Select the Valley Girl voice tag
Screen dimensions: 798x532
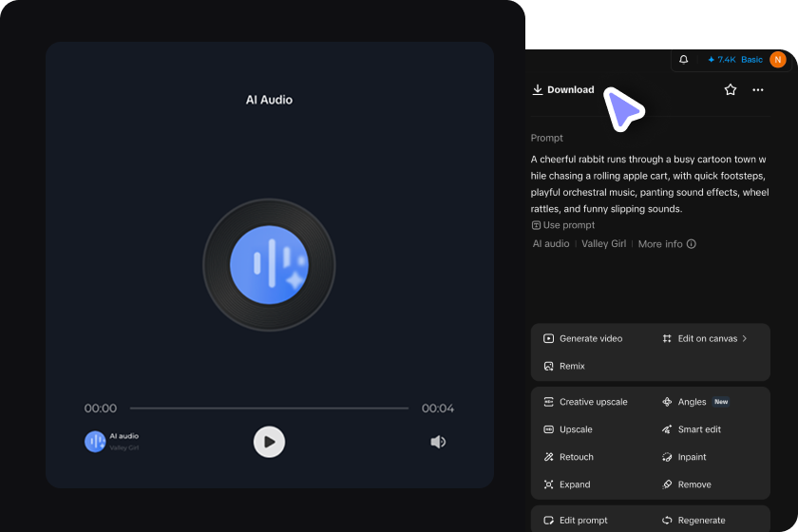coord(603,244)
